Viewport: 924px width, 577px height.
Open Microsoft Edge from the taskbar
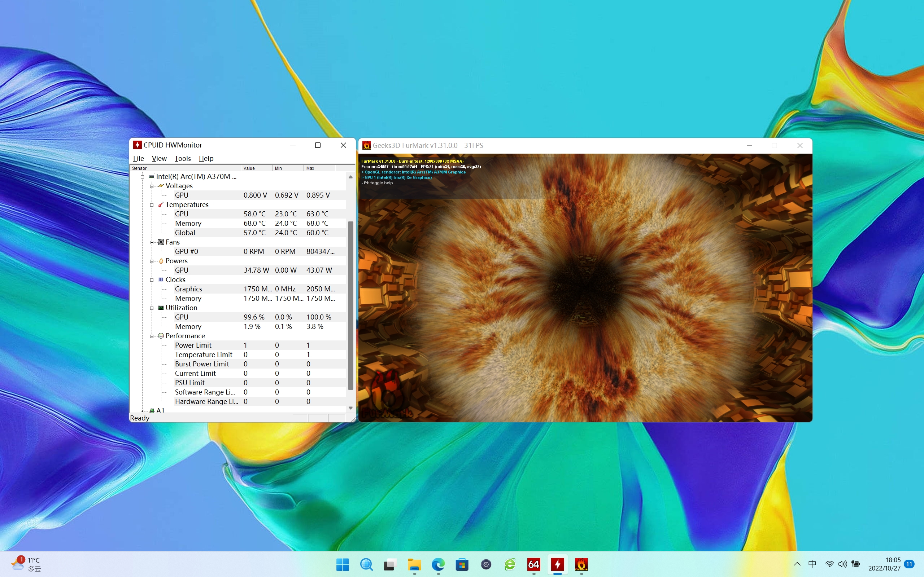(438, 564)
